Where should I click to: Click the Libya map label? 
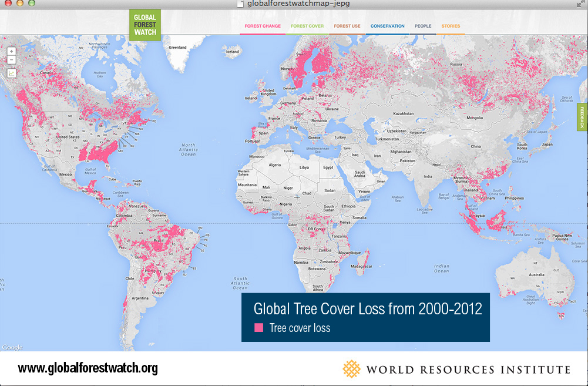[x=304, y=167]
